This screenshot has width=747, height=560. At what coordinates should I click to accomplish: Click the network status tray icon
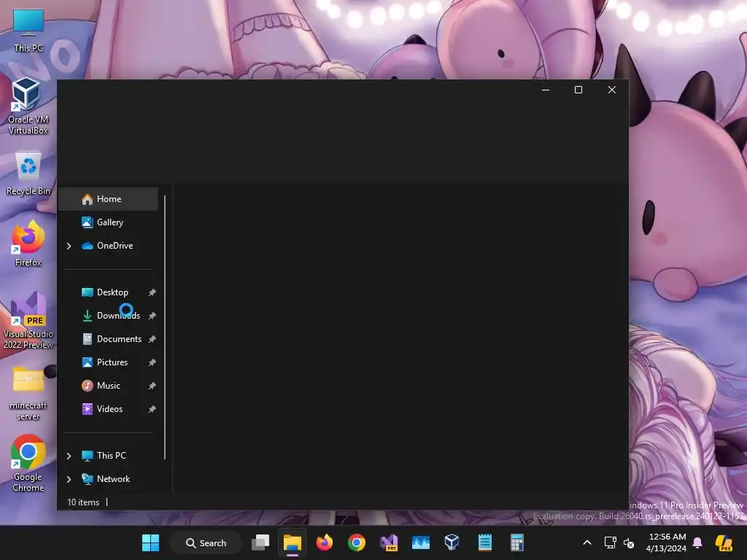click(611, 542)
